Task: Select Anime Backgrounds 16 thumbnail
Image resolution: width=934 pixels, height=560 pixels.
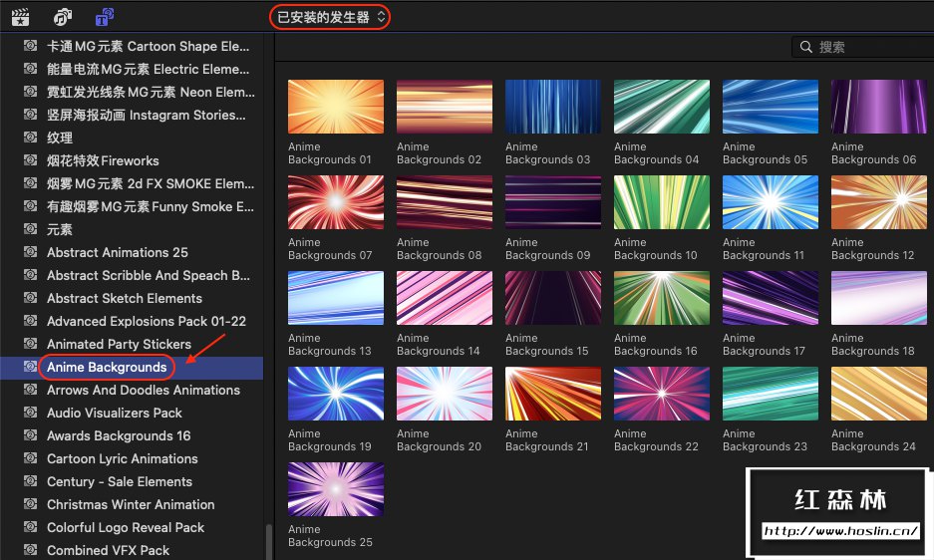Action: 662,298
